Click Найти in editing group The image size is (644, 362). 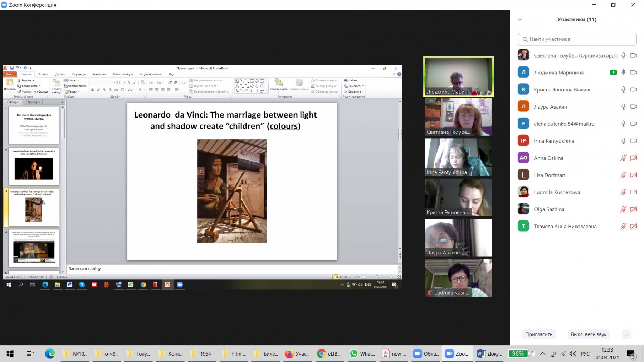pyautogui.click(x=350, y=81)
